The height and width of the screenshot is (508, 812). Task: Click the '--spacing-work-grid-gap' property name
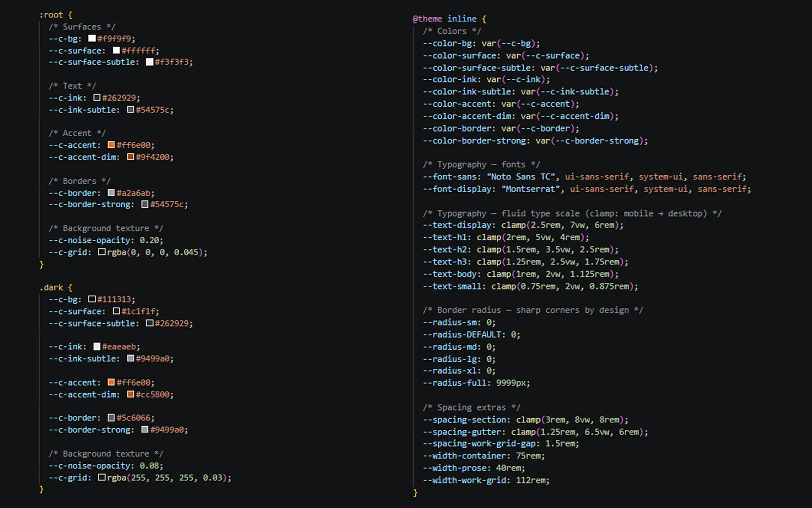tap(479, 443)
